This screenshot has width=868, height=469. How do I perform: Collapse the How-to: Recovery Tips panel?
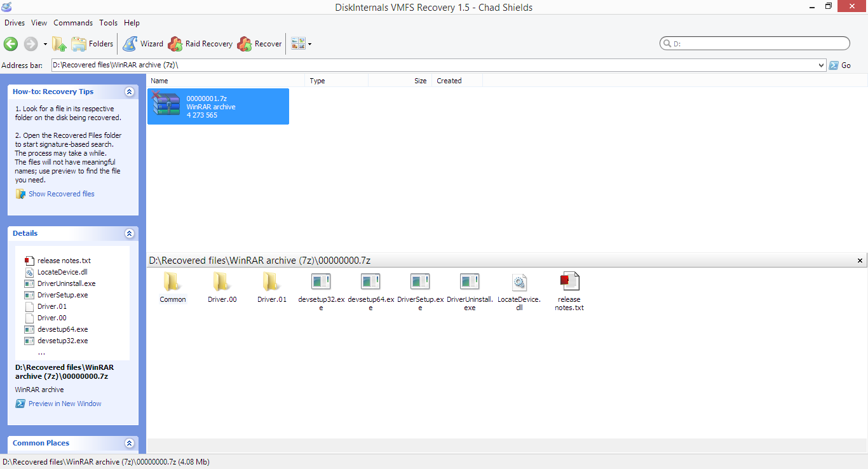[x=130, y=92]
